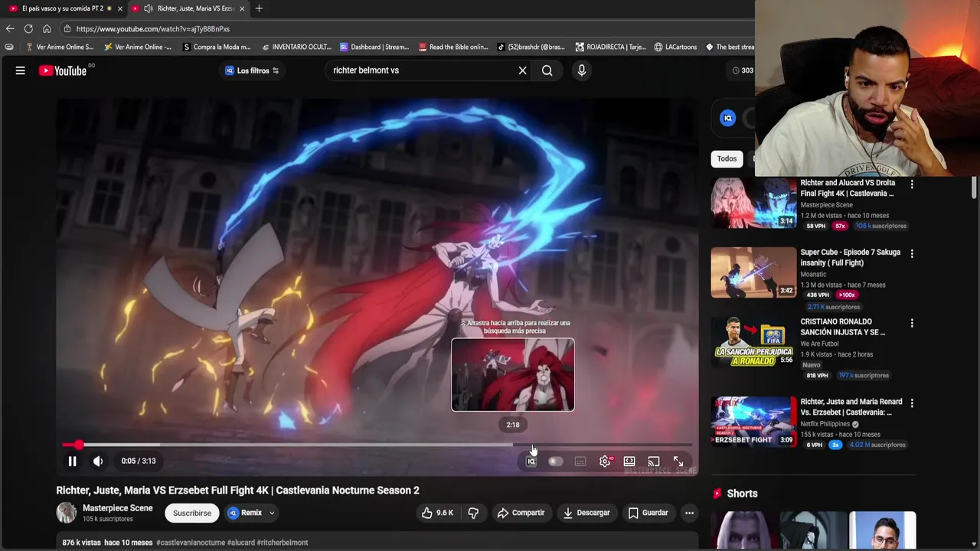Viewport: 980px width, 551px height.
Task: Click the 0:05 / 3:13 time display
Action: click(x=139, y=461)
